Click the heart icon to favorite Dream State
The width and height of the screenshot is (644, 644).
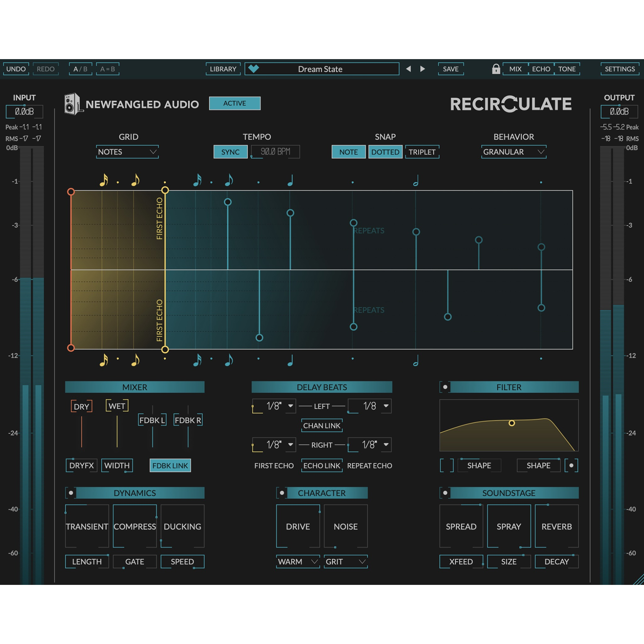pos(254,69)
